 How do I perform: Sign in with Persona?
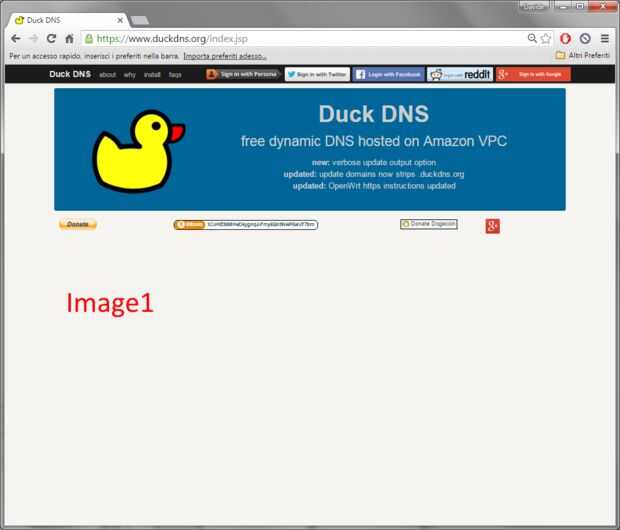click(x=243, y=74)
